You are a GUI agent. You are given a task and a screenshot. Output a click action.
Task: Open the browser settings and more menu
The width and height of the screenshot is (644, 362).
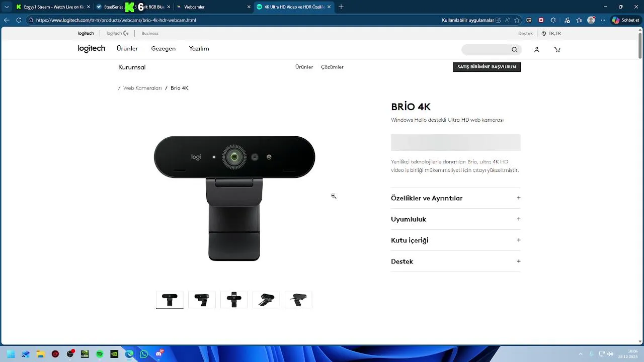(603, 20)
